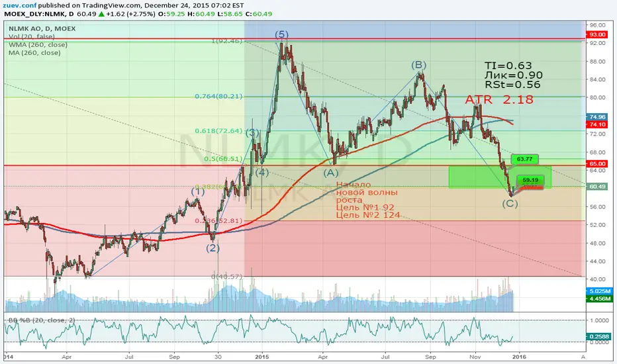
Task: Click the blue 74.96 price tag
Action: 597,117
